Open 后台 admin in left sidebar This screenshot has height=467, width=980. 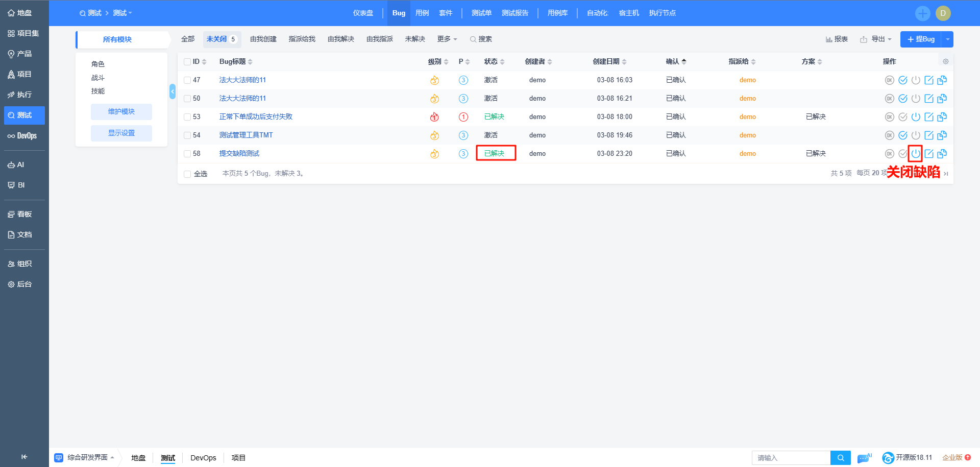pyautogui.click(x=24, y=284)
